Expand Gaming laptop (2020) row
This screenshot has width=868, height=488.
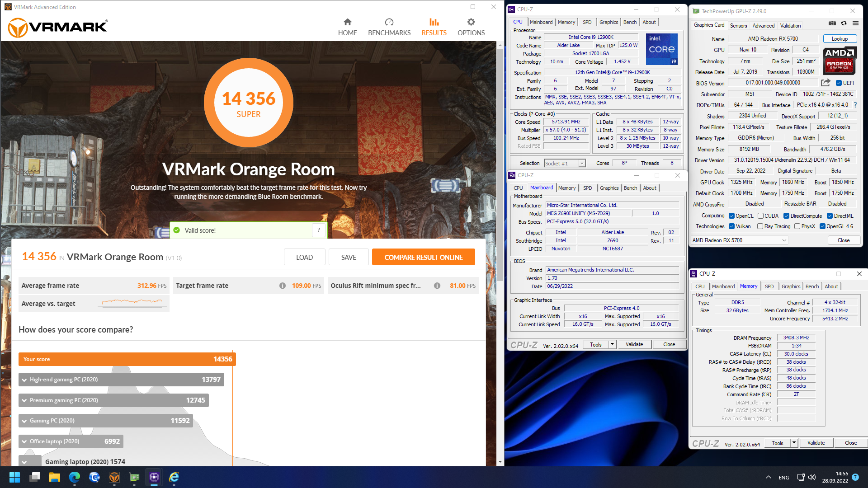(x=24, y=462)
